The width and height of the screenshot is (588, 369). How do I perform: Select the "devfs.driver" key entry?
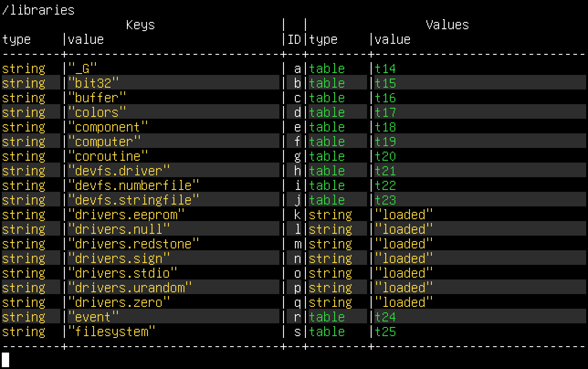click(x=119, y=171)
